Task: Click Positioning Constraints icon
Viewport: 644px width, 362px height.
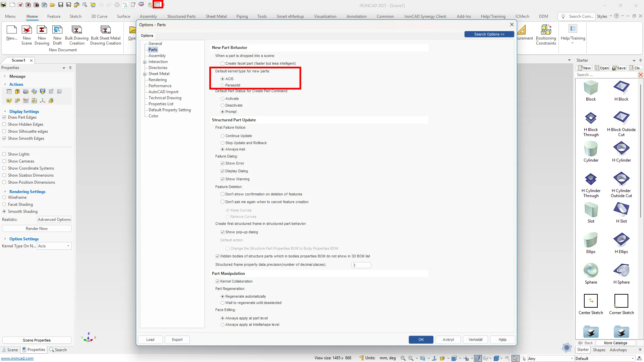Action: tap(546, 35)
